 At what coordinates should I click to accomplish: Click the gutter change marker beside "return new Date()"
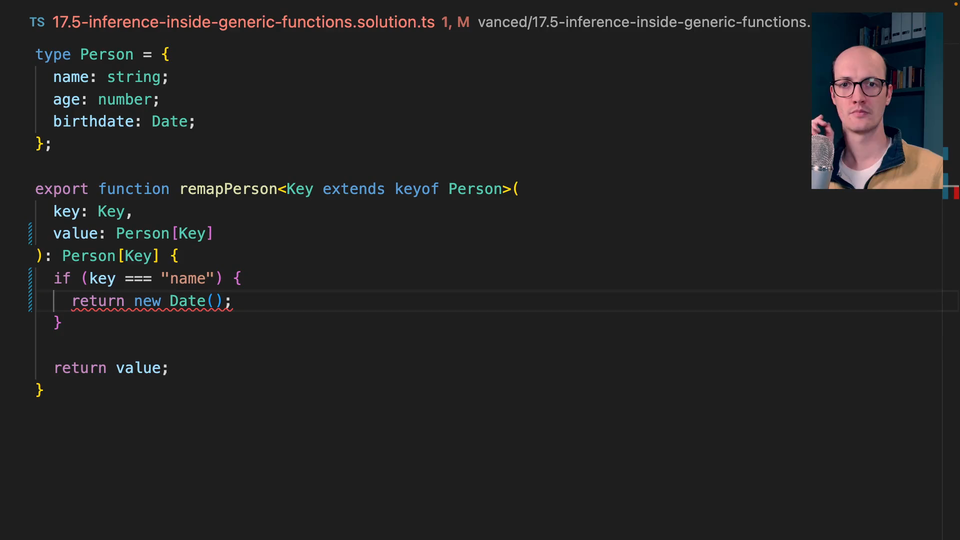pyautogui.click(x=30, y=300)
